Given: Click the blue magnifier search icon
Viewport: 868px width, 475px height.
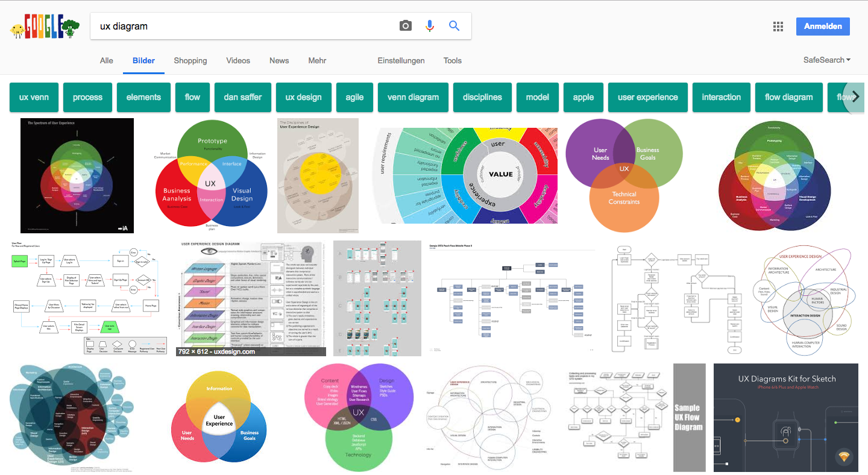Looking at the screenshot, I should pyautogui.click(x=454, y=26).
